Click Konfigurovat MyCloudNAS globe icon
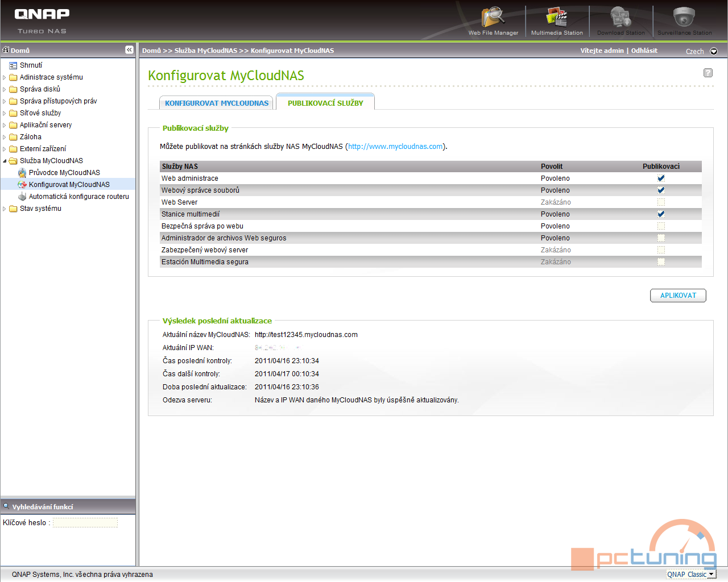Viewport: 728px width, 582px height. click(22, 185)
